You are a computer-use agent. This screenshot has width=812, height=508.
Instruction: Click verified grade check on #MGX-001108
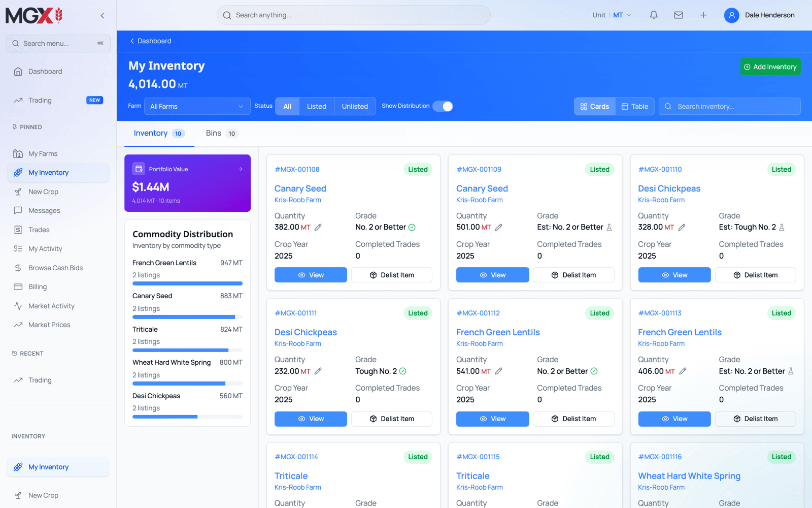412,227
